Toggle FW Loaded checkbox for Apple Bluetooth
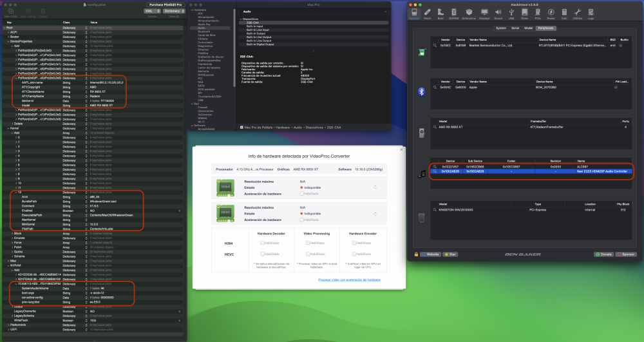The width and height of the screenshot is (644, 342). [616, 87]
